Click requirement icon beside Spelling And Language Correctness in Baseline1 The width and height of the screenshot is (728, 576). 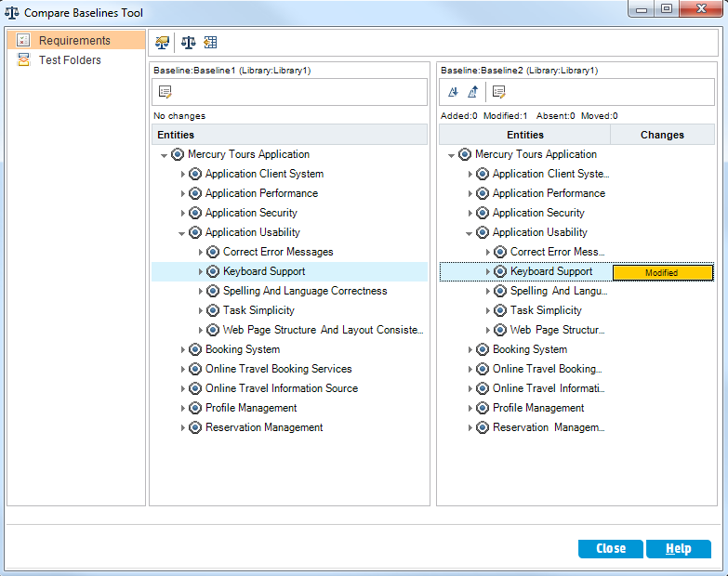point(213,291)
